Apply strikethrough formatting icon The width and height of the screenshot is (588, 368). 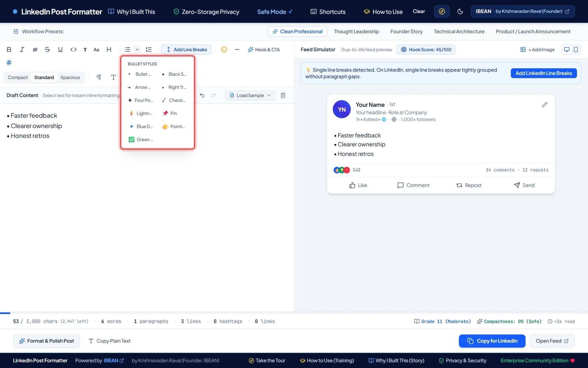[47, 50]
